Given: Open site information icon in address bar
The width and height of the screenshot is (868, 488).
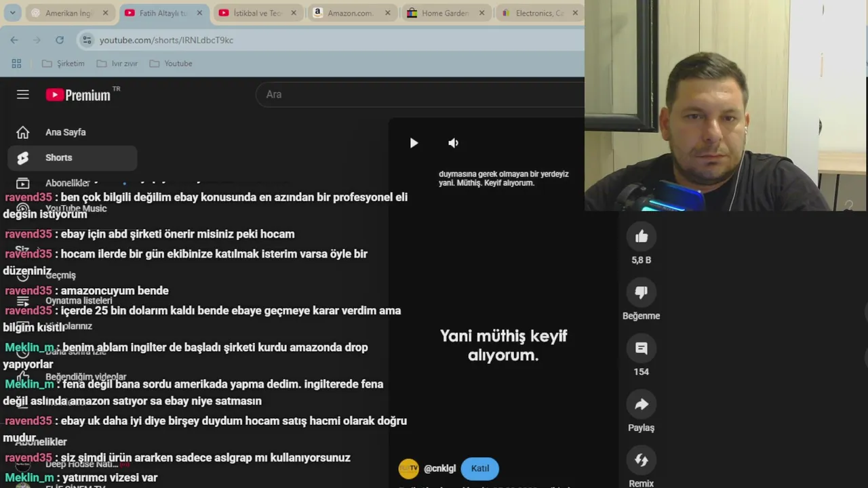Looking at the screenshot, I should tap(87, 40).
